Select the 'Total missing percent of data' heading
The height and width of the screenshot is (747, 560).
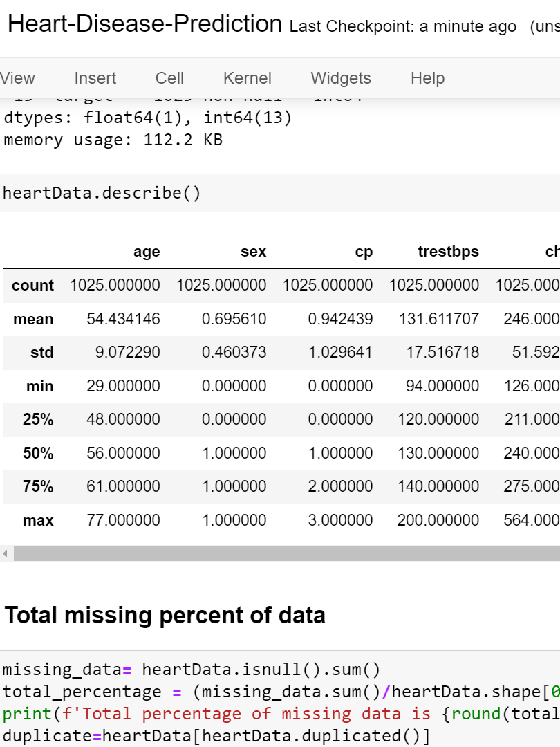coord(165,615)
